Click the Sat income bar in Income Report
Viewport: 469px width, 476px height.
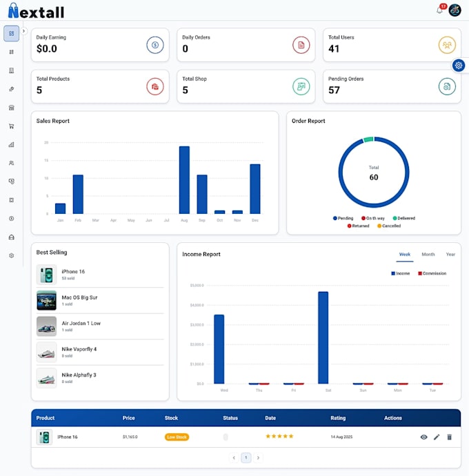[x=323, y=337]
